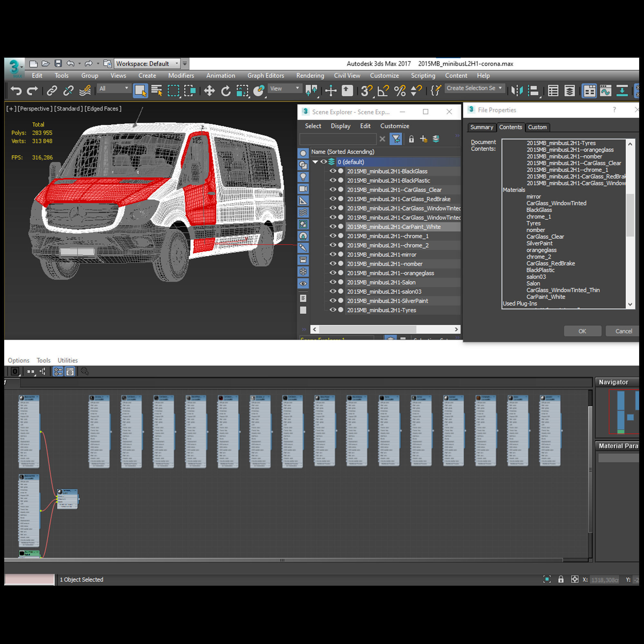Hide 2015MB_minibusL2H1-CarPaint_White object
The height and width of the screenshot is (644, 644).
[333, 226]
